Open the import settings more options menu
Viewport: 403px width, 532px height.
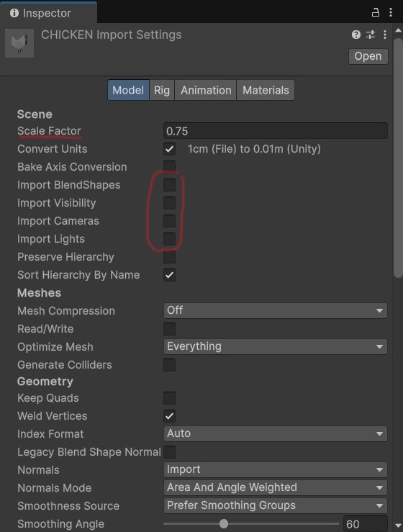(385, 35)
